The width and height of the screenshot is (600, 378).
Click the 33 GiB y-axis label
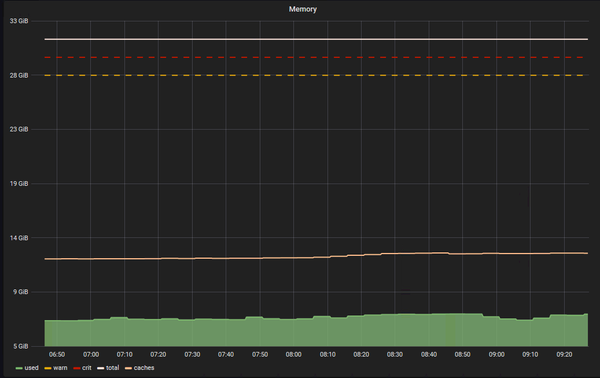click(19, 21)
